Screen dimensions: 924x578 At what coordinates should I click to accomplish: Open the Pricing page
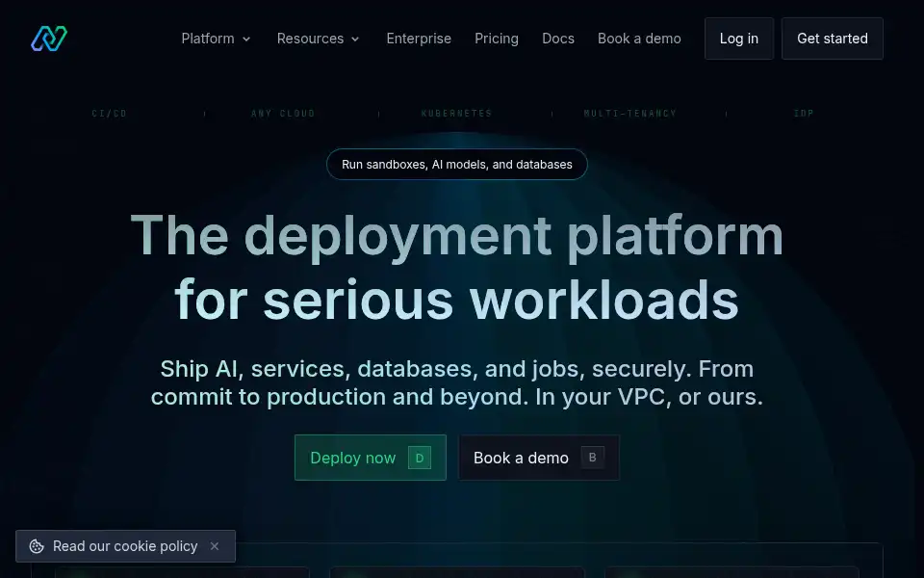tap(497, 39)
